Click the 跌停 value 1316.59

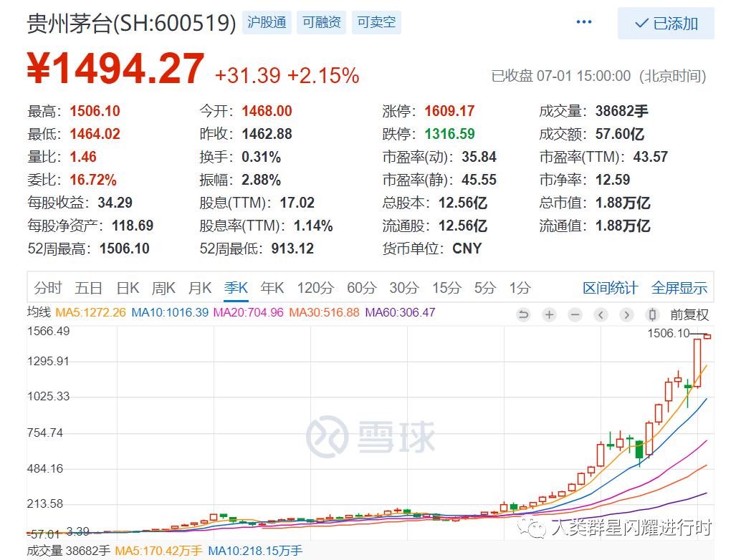point(449,134)
